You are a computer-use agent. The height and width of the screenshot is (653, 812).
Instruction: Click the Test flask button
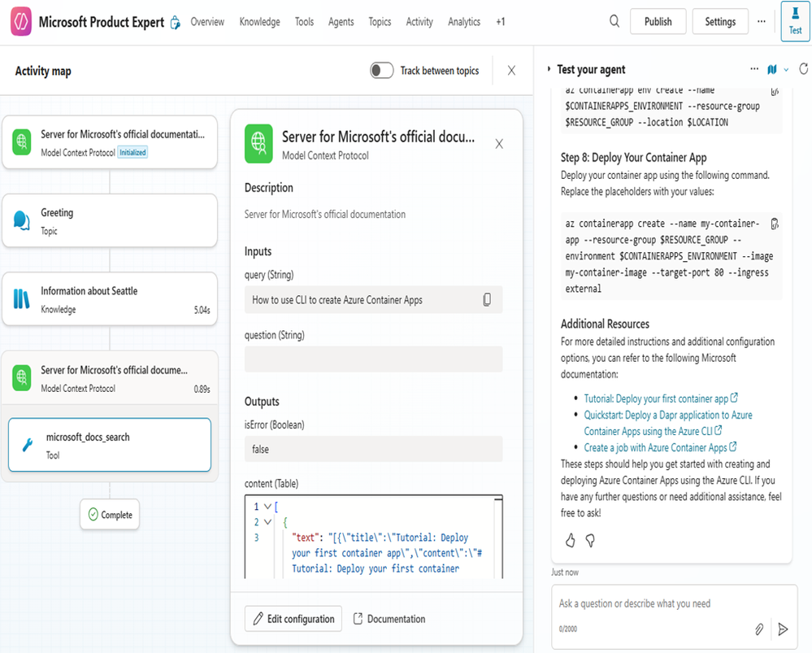(796, 21)
